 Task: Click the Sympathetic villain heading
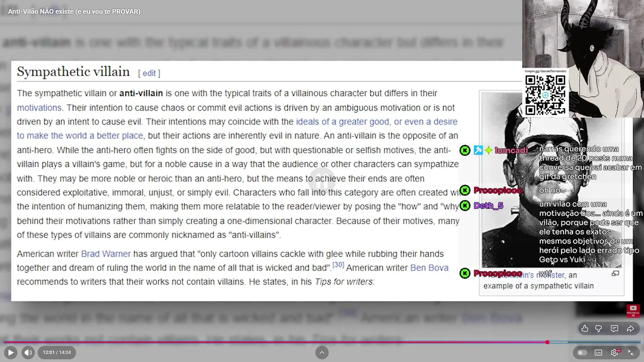point(73,72)
